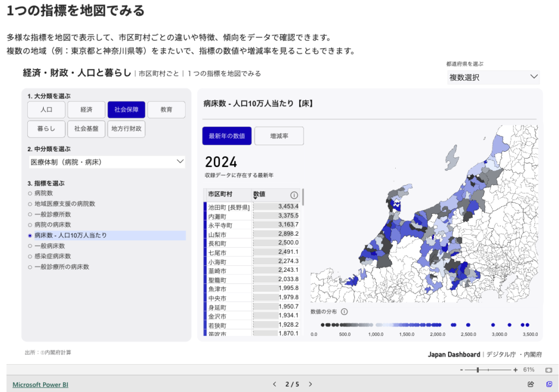Go to the previous report page arrow

point(275,384)
